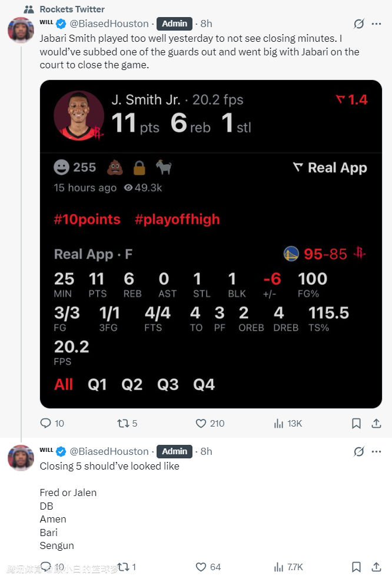Share the first tweet via share icon
Image resolution: width=392 pixels, height=579 pixels.
pos(376,423)
